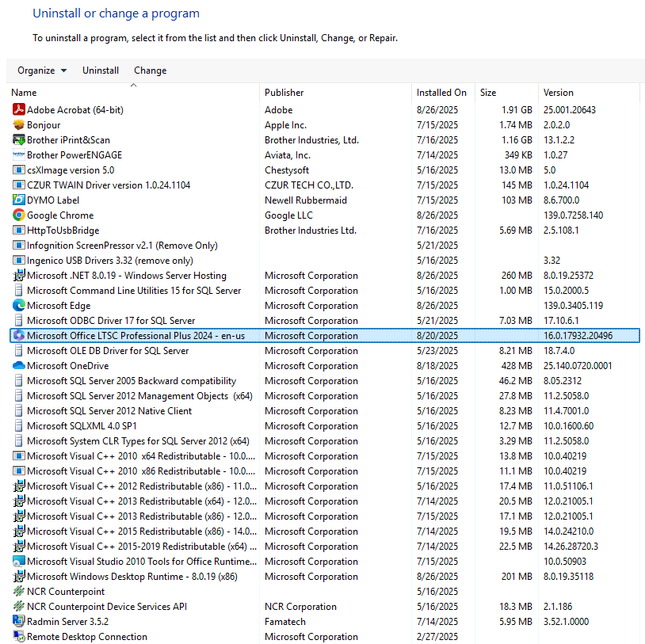645x644 pixels.
Task: Click publisher NCR Corporation cell
Action: (300, 607)
